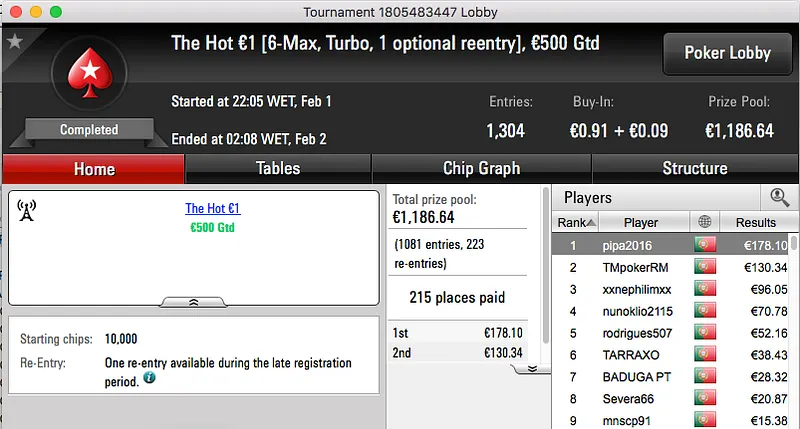The width and height of the screenshot is (800, 429).
Task: Click the Portugal flag beside TARRAXO
Action: click(x=704, y=355)
